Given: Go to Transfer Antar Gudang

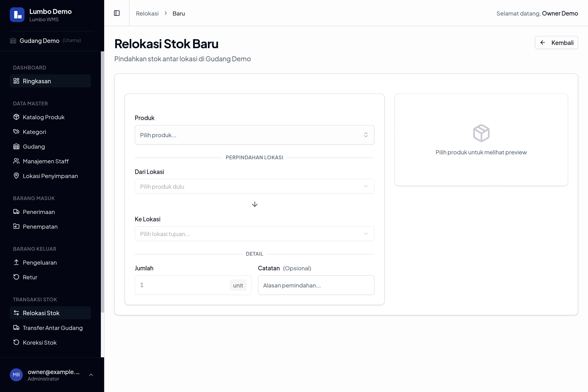Looking at the screenshot, I should coord(50,328).
